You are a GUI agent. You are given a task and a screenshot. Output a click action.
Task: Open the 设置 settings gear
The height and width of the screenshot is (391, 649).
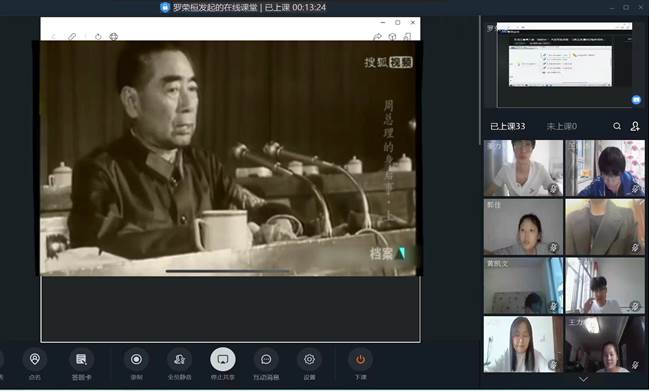click(309, 360)
